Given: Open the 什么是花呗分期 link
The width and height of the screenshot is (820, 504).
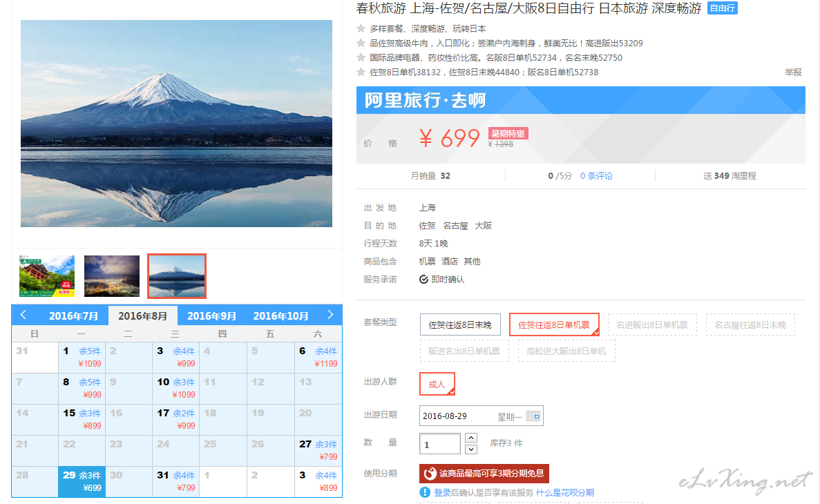Looking at the screenshot, I should [x=565, y=492].
